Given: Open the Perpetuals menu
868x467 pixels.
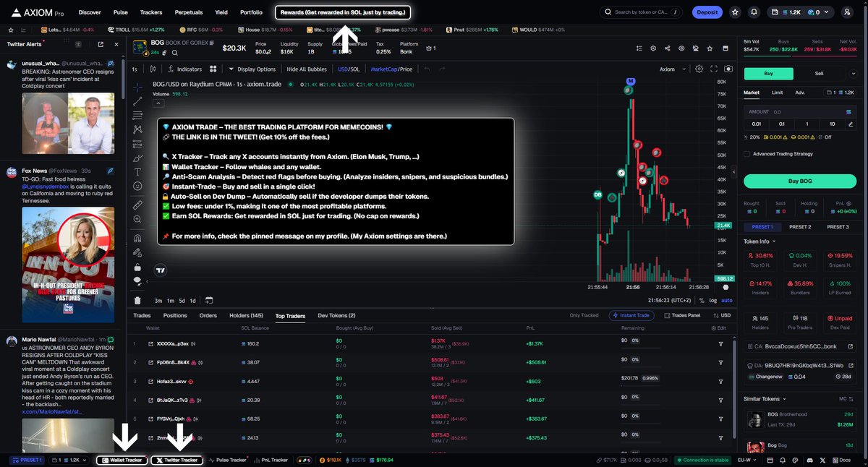Looking at the screenshot, I should [x=189, y=12].
